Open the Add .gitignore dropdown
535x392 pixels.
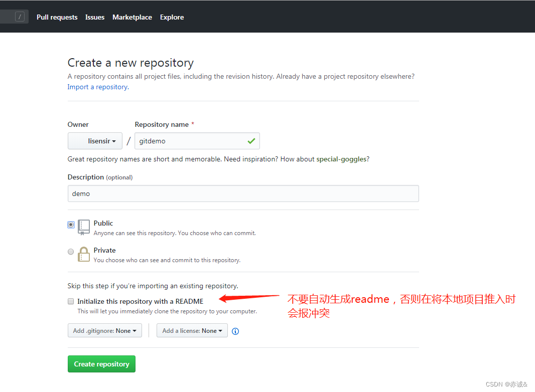tap(105, 331)
